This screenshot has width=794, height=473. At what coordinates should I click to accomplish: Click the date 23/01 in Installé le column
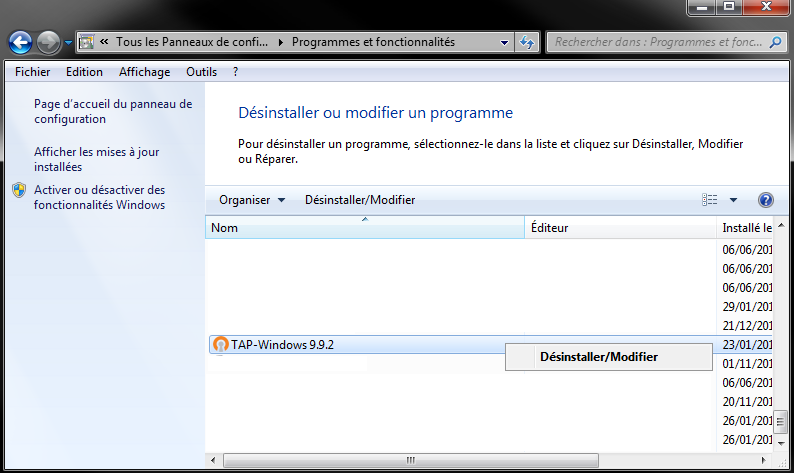(x=747, y=345)
